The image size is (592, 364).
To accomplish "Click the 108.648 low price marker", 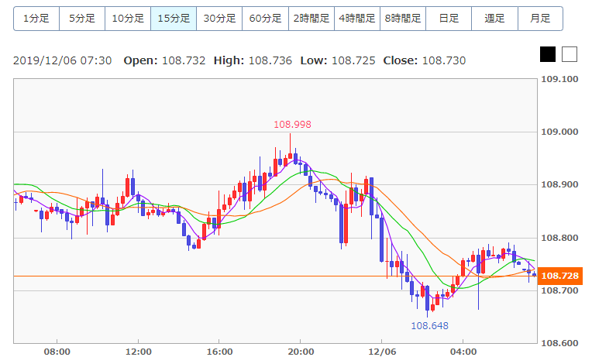I will 429,326.
